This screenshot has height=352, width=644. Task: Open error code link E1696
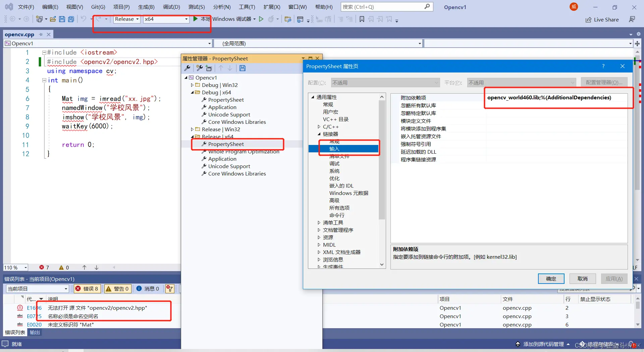[34, 308]
